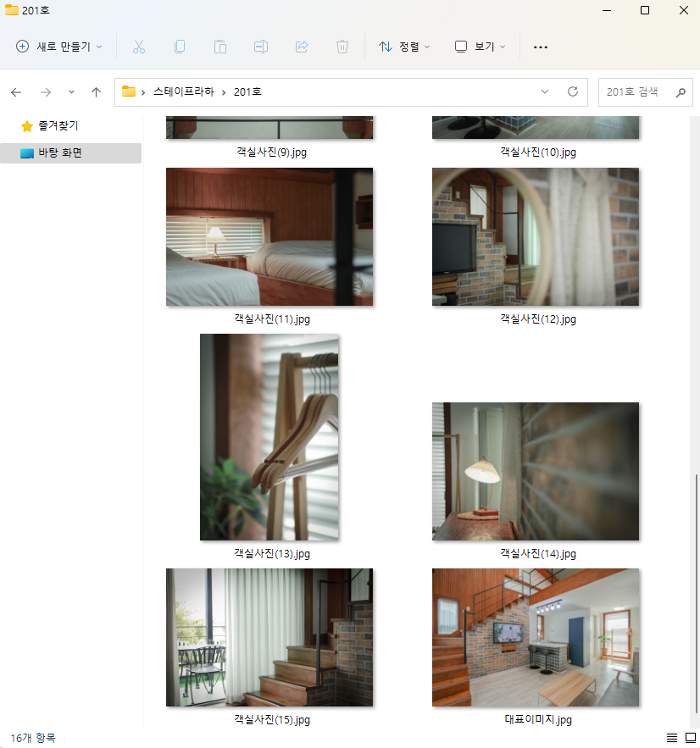
Task: Click the 바탕 화면 desktop icon
Action: pos(27,153)
